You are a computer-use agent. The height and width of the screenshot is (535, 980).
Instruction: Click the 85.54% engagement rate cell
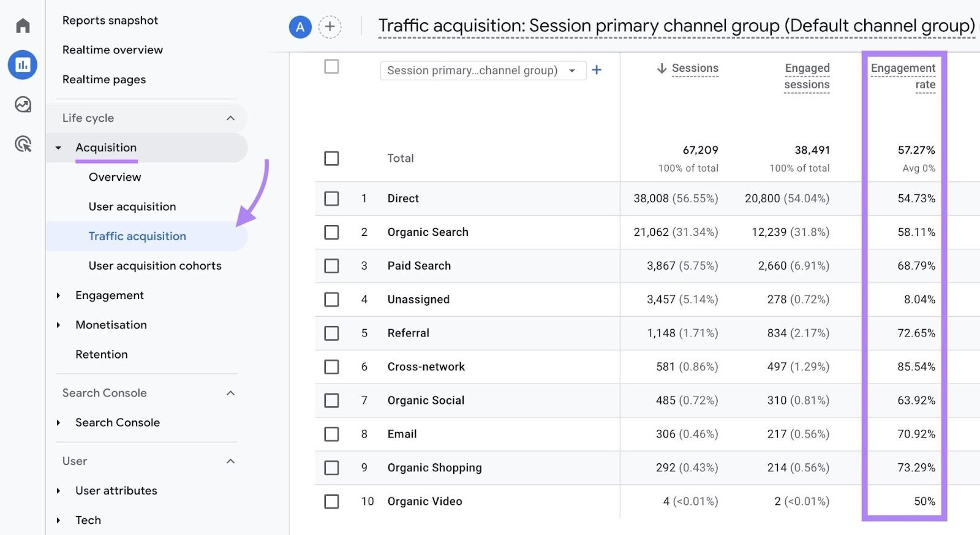tap(916, 366)
